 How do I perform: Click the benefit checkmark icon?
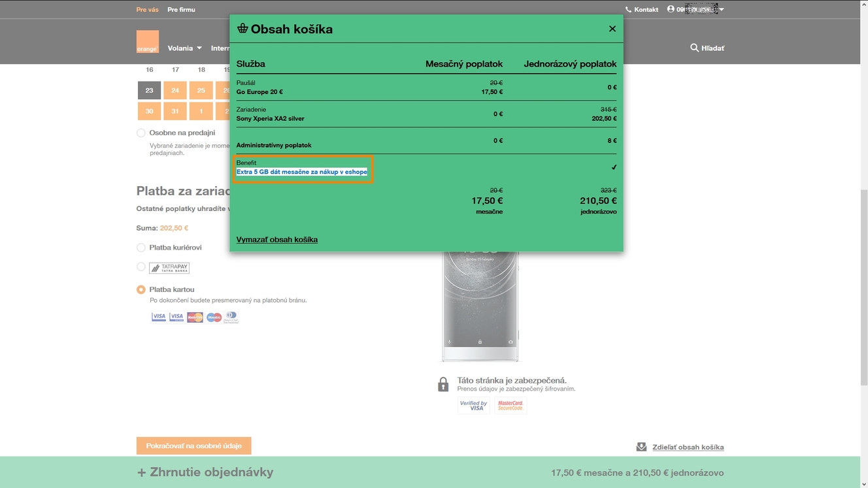(614, 167)
